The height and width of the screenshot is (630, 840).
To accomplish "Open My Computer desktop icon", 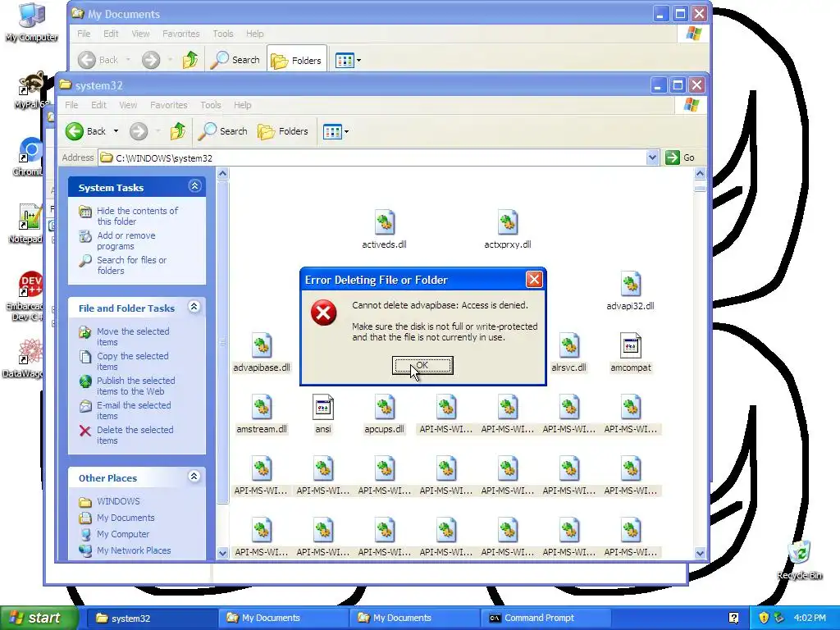I will 32,22.
